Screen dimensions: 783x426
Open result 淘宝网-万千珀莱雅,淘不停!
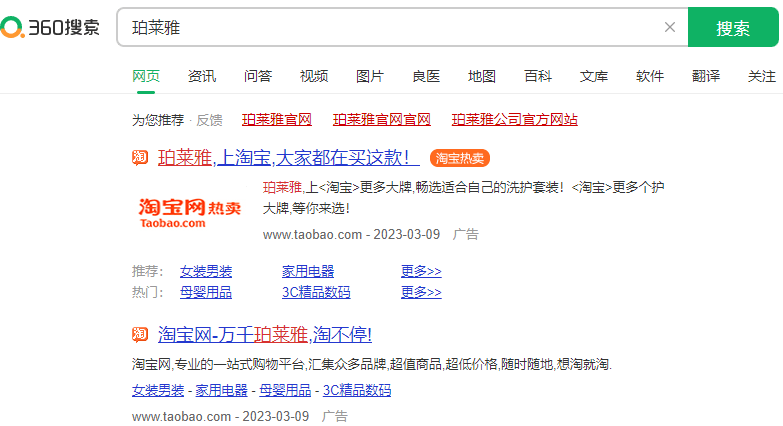(x=265, y=334)
